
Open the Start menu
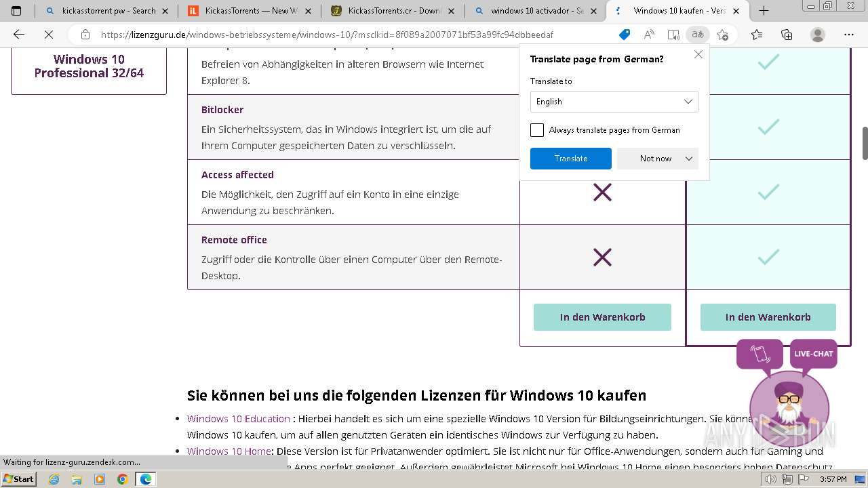(19, 479)
